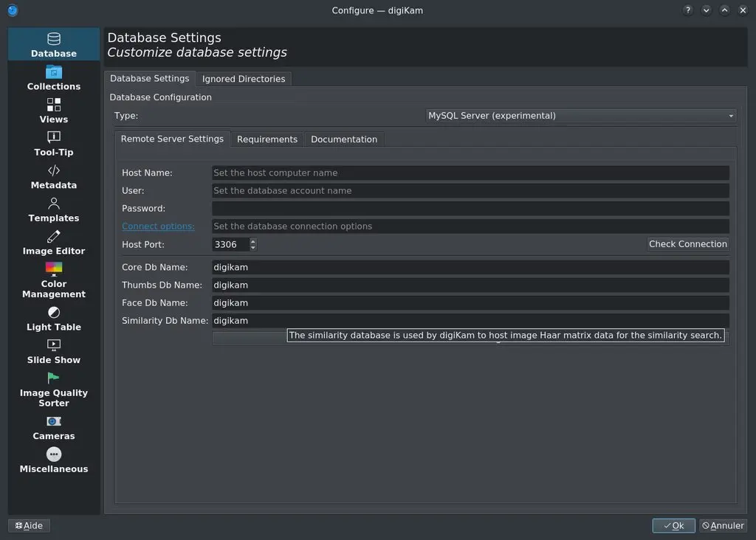
Task: Increment Host Port with the up stepper
Action: tap(252, 240)
